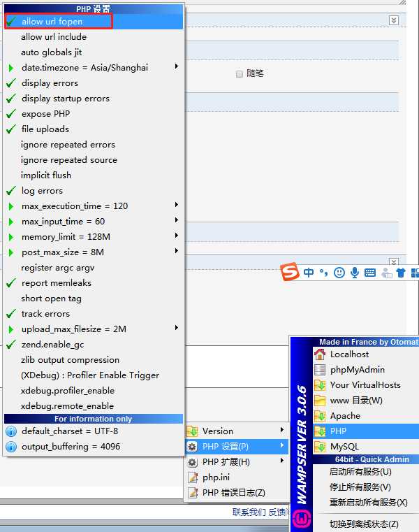419x532 pixels.
Task: Click the phpMyAdmin page icon
Action: 320,370
